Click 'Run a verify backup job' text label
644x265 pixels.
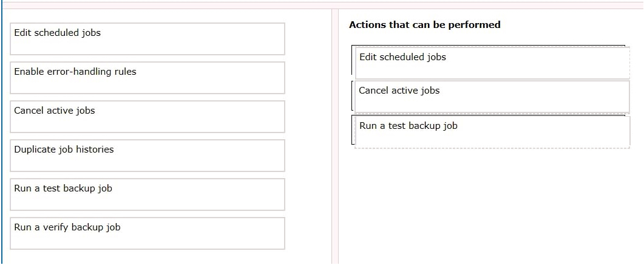pos(67,227)
